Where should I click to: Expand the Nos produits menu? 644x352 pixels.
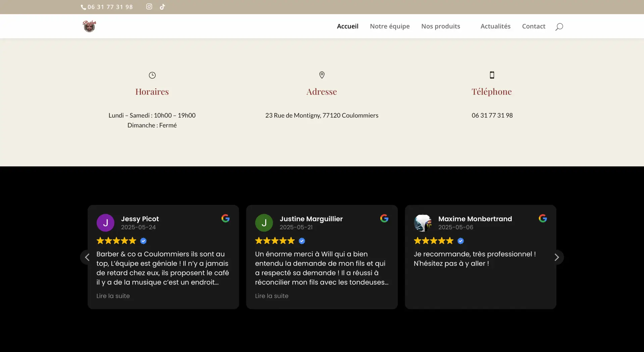click(440, 26)
